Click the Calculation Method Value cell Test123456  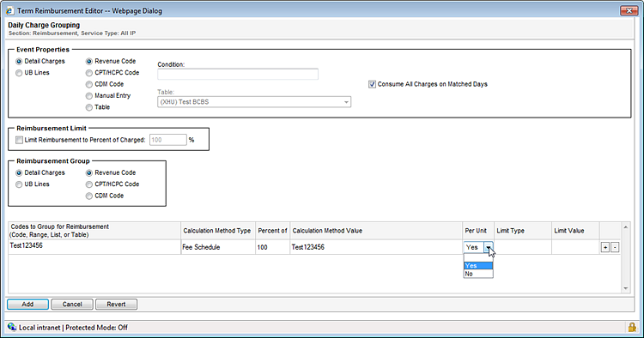[x=376, y=247]
